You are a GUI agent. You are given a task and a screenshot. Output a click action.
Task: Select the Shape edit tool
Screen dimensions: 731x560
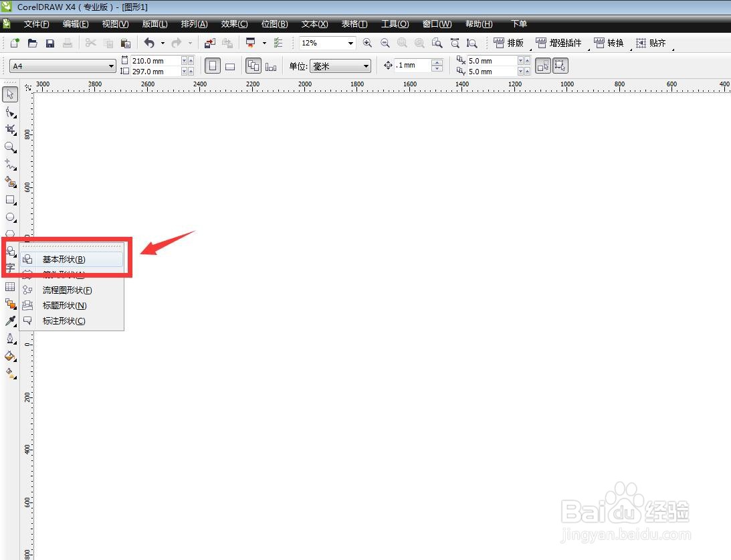(10, 112)
